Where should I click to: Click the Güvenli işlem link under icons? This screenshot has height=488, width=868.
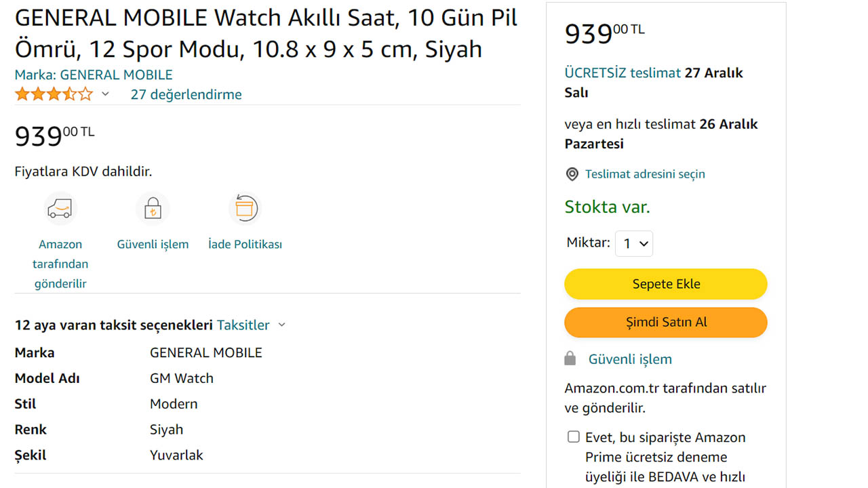[153, 245]
